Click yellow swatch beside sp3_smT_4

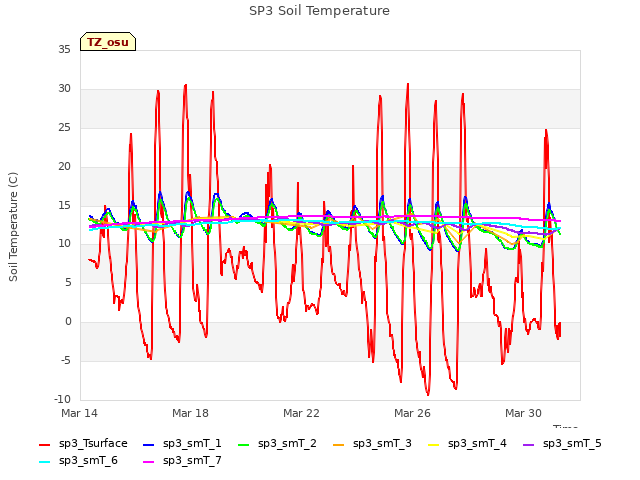tap(433, 444)
